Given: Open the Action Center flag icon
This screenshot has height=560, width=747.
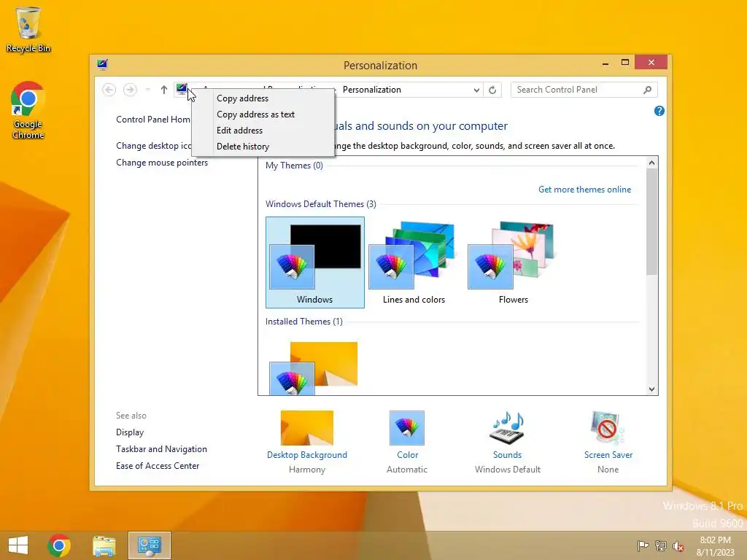Looking at the screenshot, I should tap(643, 545).
